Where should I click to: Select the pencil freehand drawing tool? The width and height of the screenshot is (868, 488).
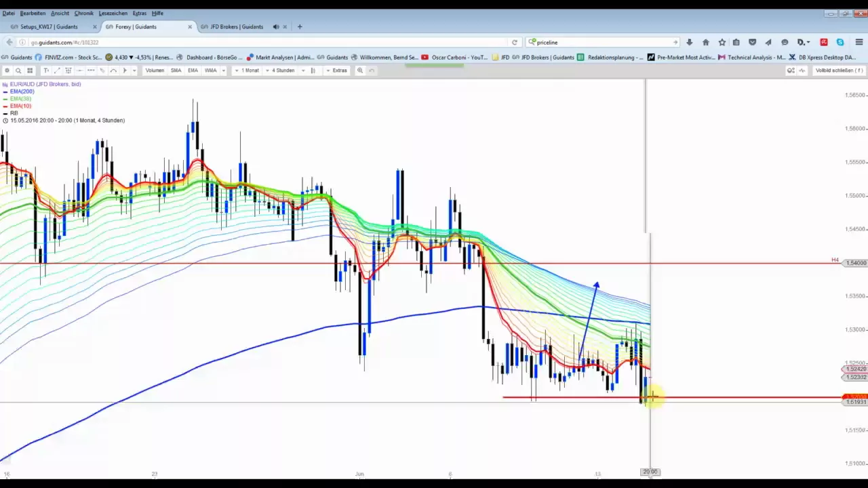[102, 70]
